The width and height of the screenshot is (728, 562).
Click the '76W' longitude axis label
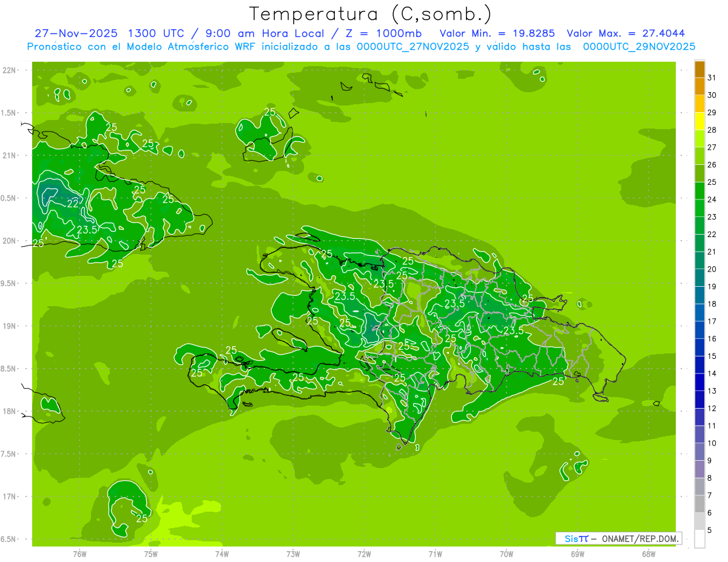coord(79,554)
